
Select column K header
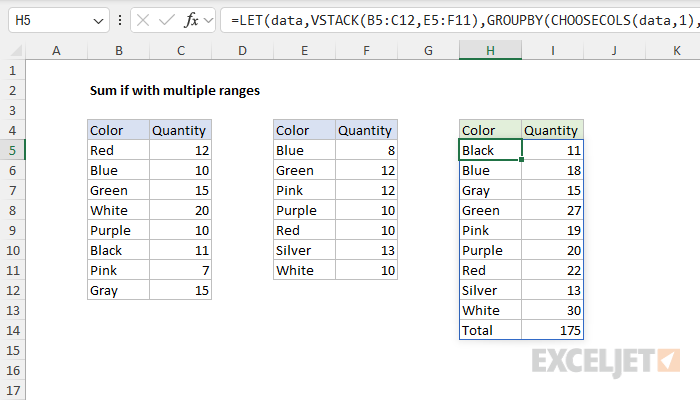click(673, 50)
